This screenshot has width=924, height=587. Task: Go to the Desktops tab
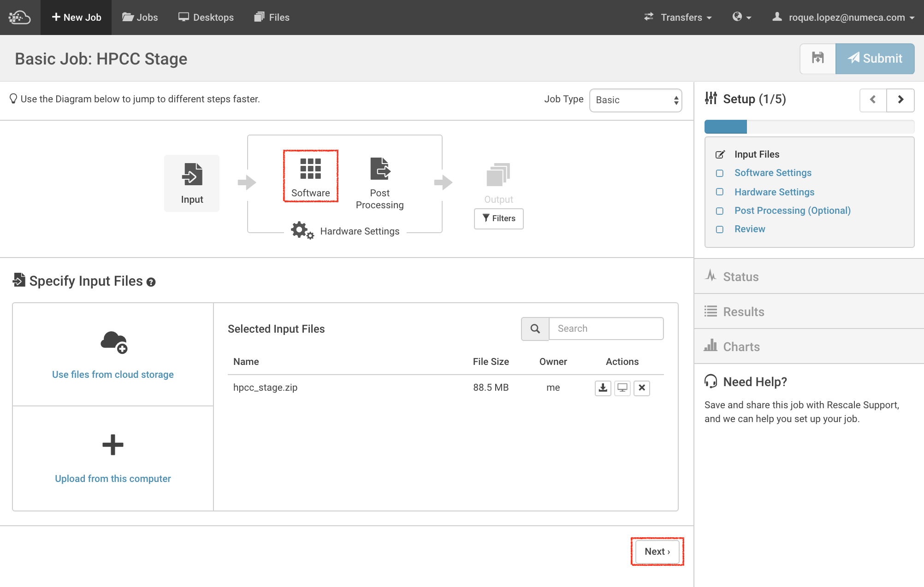tap(206, 18)
